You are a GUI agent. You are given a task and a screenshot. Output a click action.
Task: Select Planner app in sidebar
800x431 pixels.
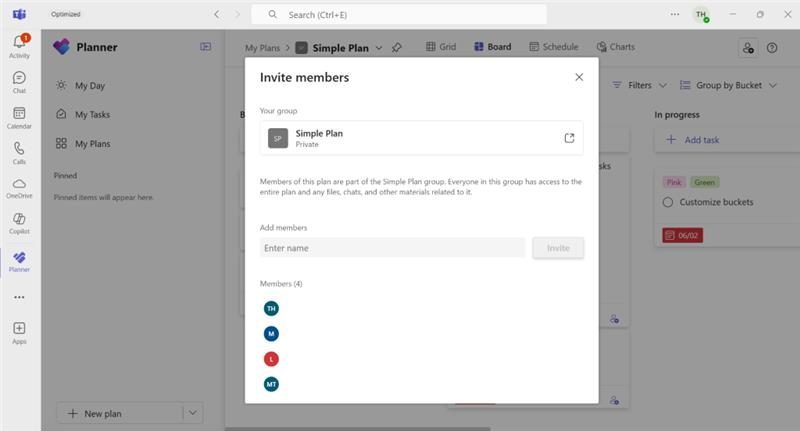(x=19, y=262)
